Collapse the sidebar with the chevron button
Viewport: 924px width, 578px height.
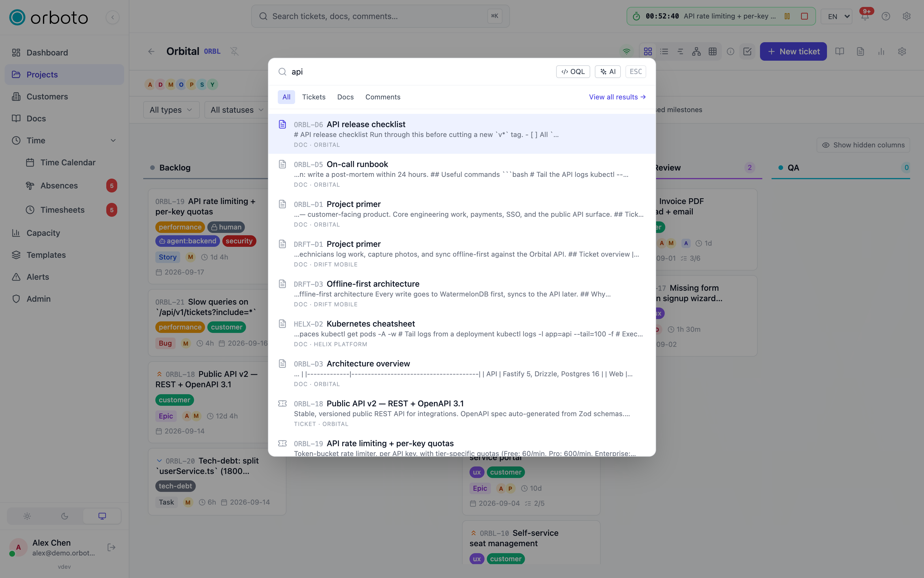pyautogui.click(x=112, y=17)
